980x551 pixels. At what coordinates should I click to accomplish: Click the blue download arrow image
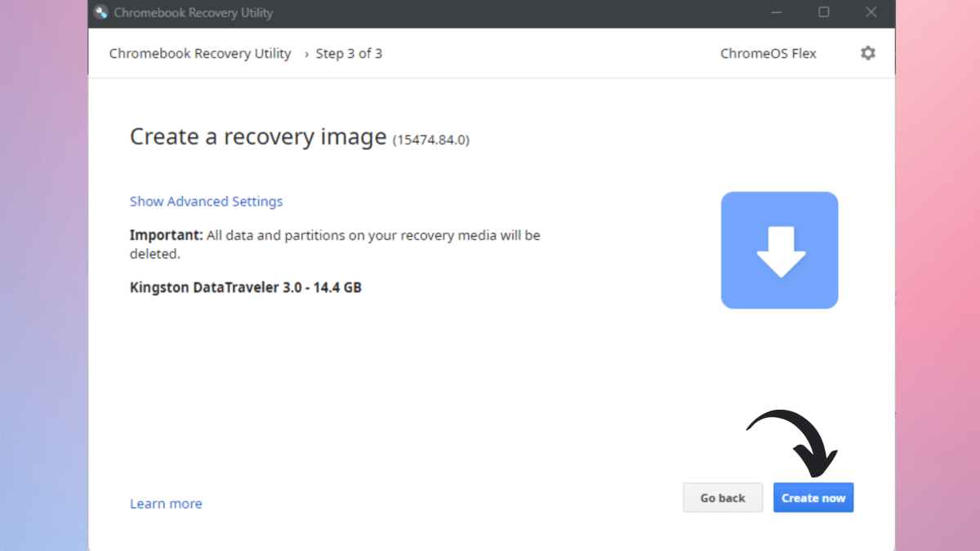pos(779,251)
